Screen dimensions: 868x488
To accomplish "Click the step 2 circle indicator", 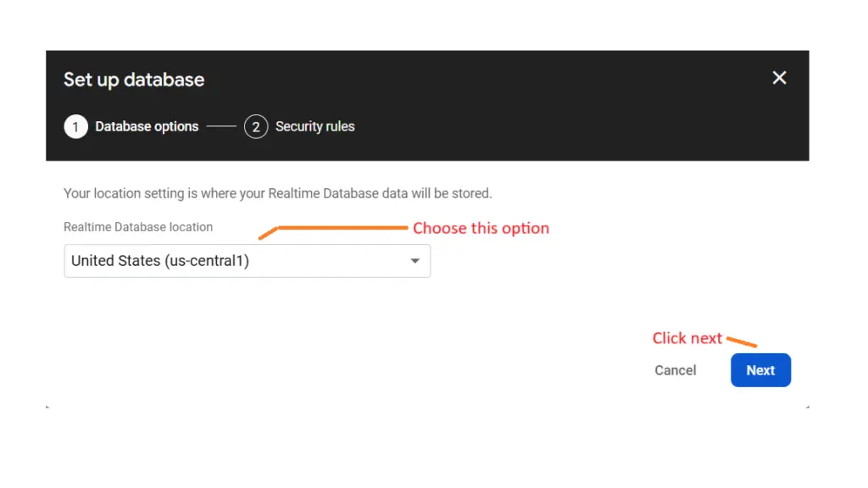I will [256, 127].
